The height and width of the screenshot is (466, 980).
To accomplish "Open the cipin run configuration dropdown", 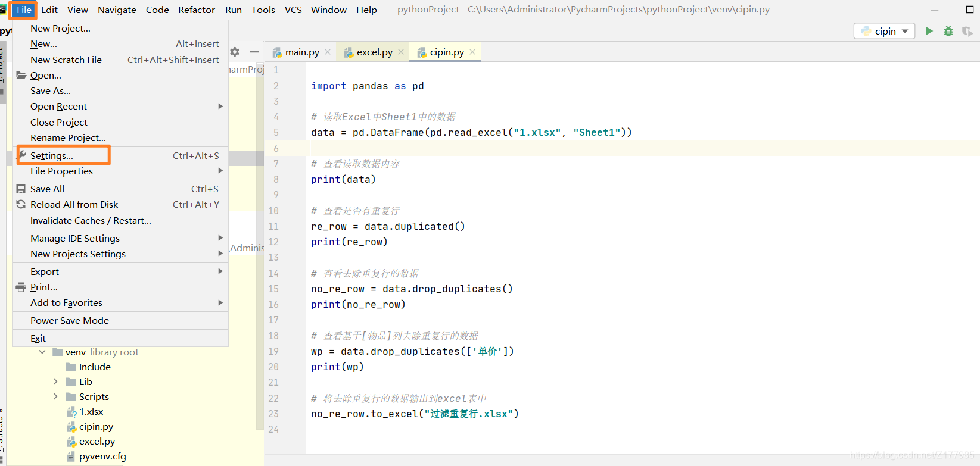I will (885, 31).
